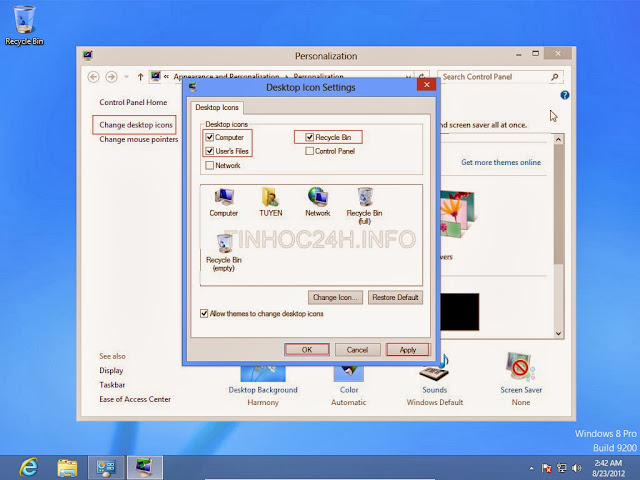Open the Control Panel taskbar button
Viewport: 640px width, 480px height.
[106, 467]
